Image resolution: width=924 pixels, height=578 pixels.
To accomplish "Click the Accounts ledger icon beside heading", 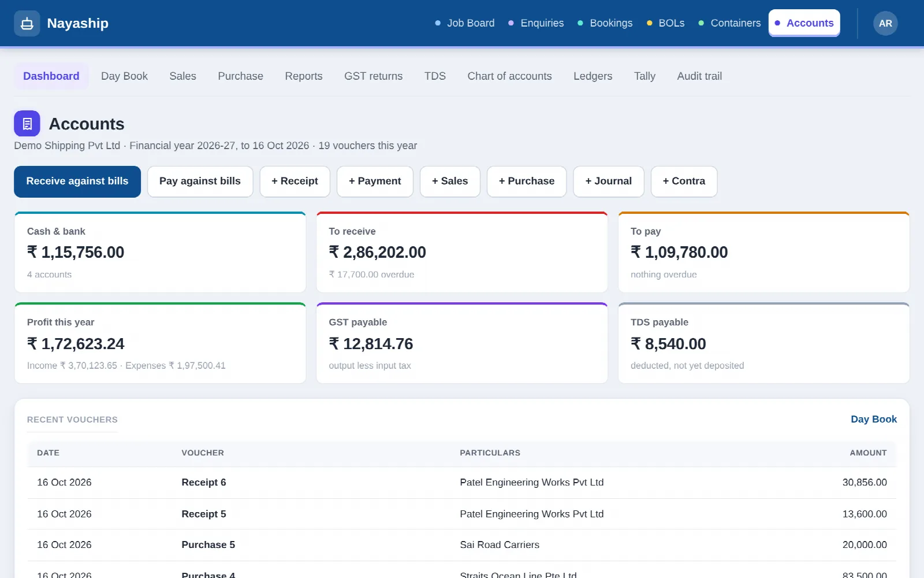I will [27, 124].
